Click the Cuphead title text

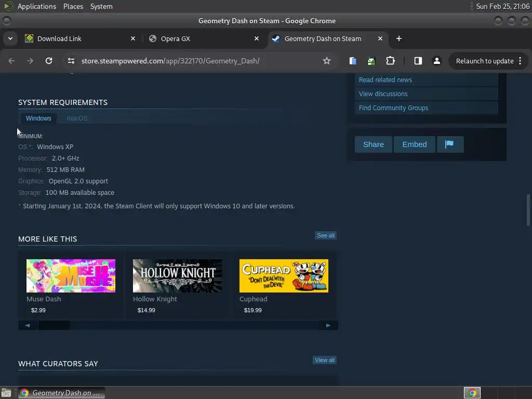click(x=254, y=299)
